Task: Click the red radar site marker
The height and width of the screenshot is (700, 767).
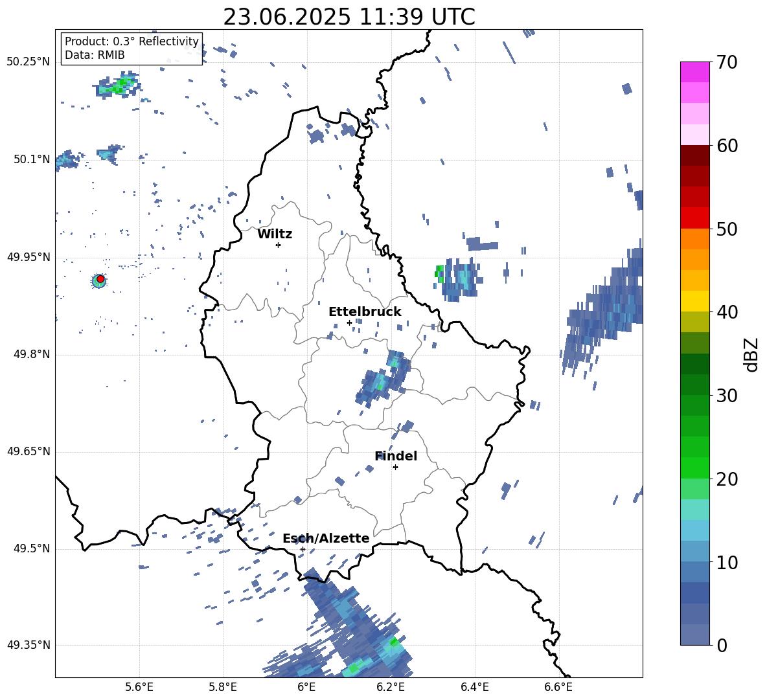Action: pos(100,278)
